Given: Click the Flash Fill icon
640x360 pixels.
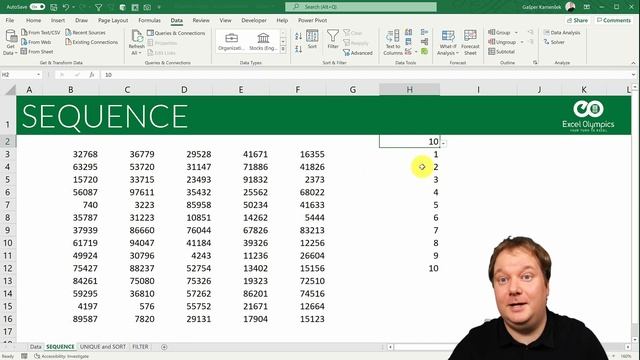Looking at the screenshot, I should click(409, 32).
